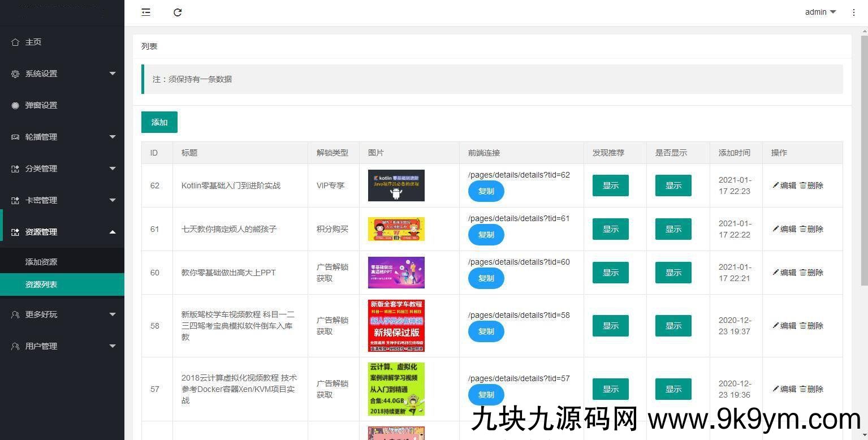The width and height of the screenshot is (868, 440).
Task: Copy the front-end link for tid=61
Action: [486, 235]
